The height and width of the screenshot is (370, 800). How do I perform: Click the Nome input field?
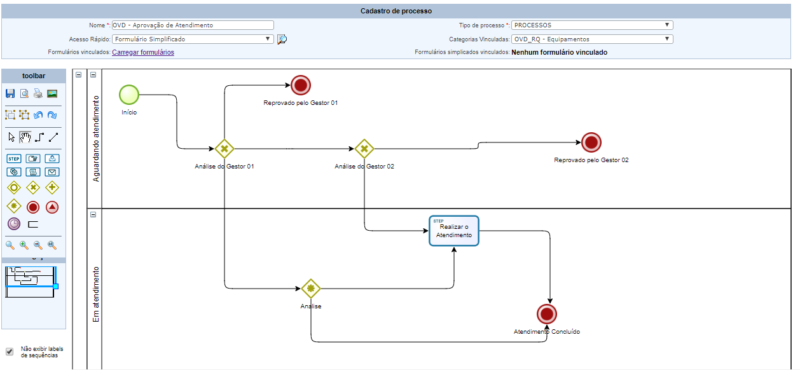(x=193, y=25)
